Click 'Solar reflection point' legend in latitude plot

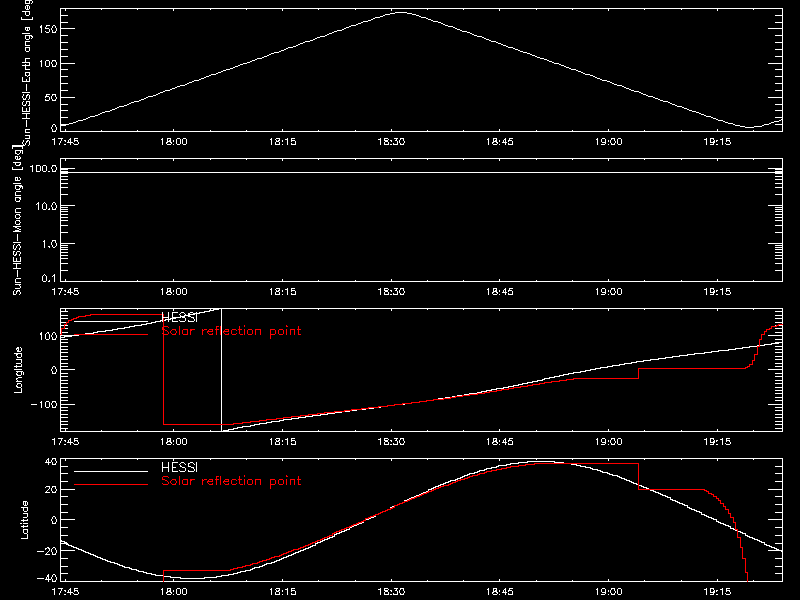pyautogui.click(x=231, y=481)
